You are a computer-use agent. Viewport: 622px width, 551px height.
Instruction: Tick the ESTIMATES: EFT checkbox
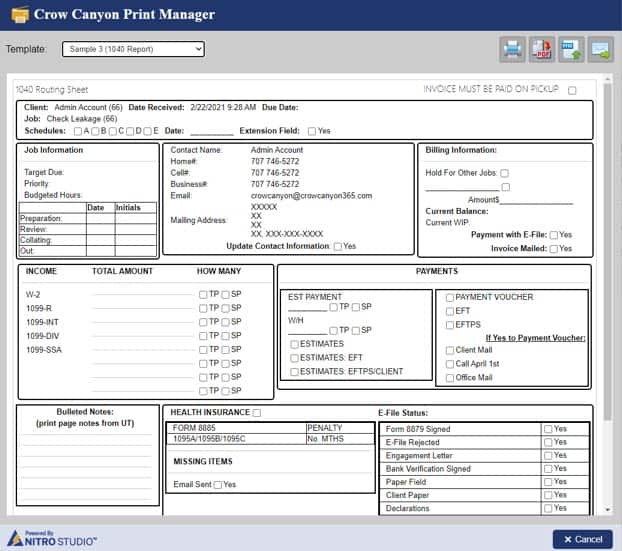(x=294, y=358)
